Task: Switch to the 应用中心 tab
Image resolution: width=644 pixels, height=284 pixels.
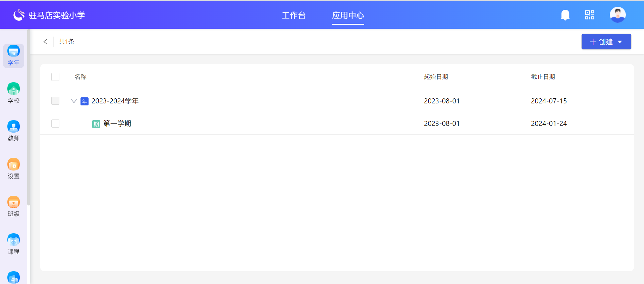Action: (348, 15)
